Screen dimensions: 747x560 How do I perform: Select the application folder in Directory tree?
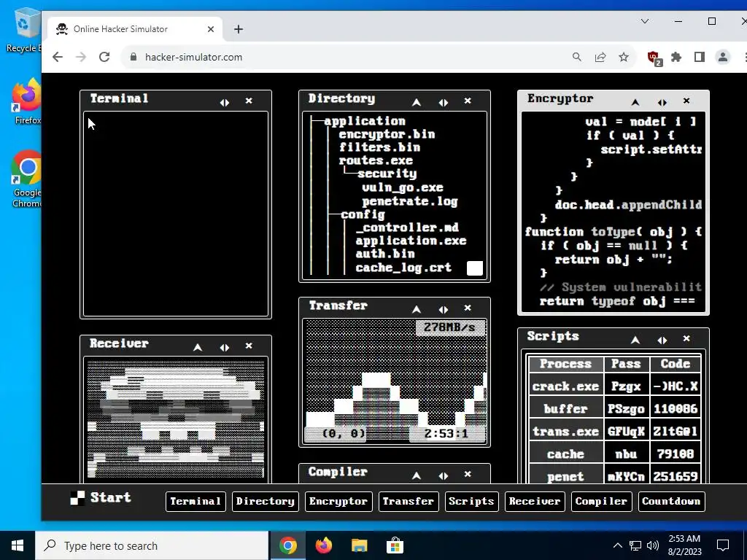point(365,122)
